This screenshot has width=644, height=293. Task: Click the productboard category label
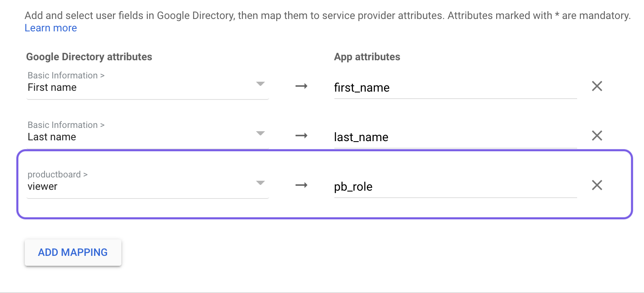click(x=57, y=175)
